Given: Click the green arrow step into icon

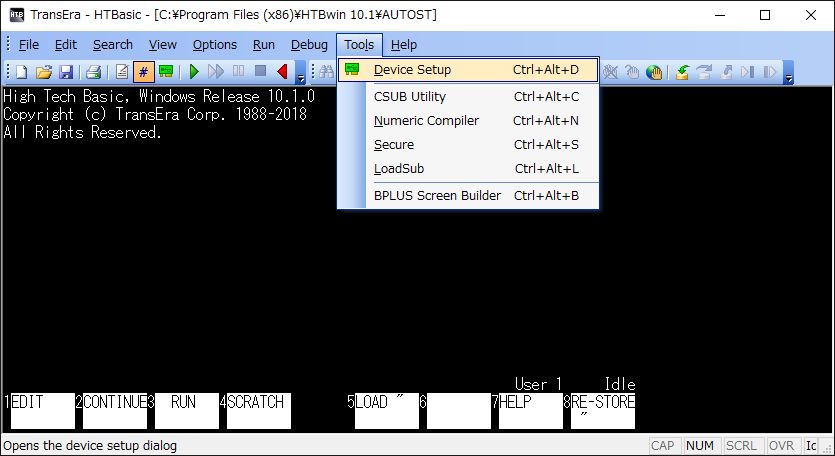Looking at the screenshot, I should click(682, 71).
